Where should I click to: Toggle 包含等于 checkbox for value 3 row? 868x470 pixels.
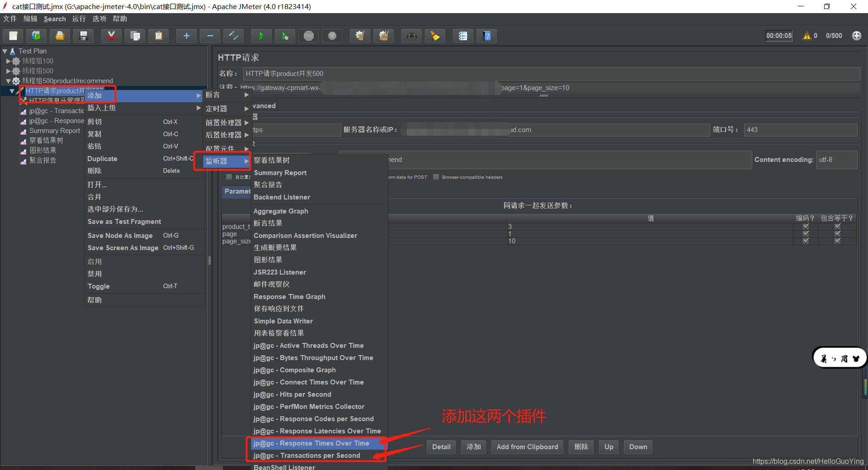pyautogui.click(x=838, y=227)
